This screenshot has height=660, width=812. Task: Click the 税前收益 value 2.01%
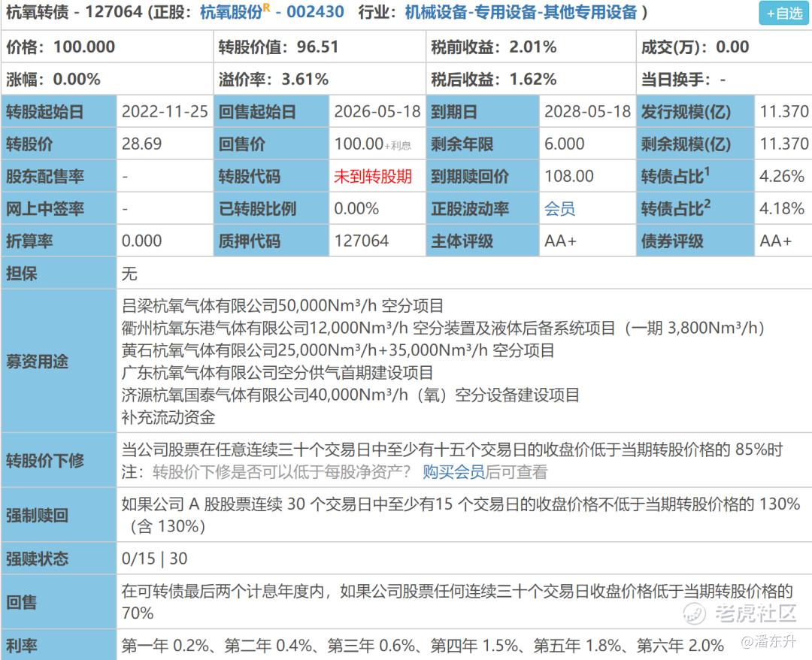coord(533,47)
